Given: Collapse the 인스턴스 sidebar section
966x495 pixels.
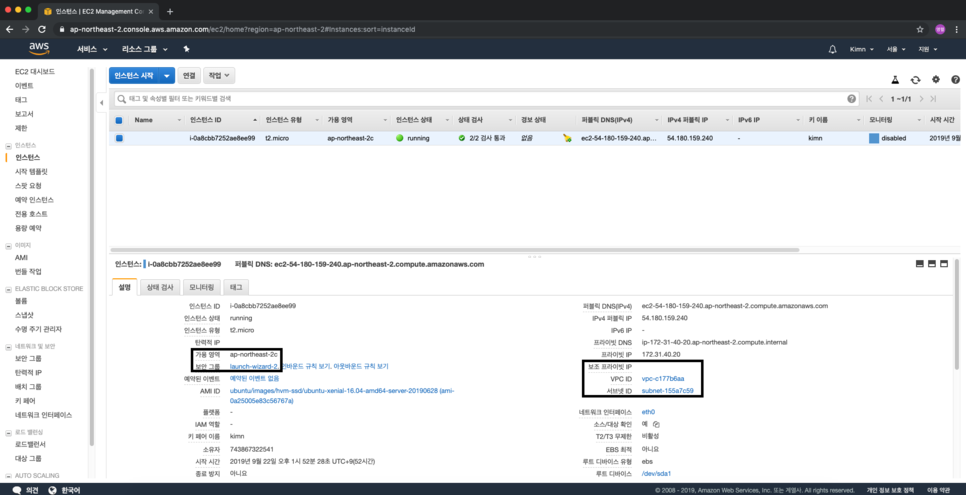Looking at the screenshot, I should [x=9, y=145].
